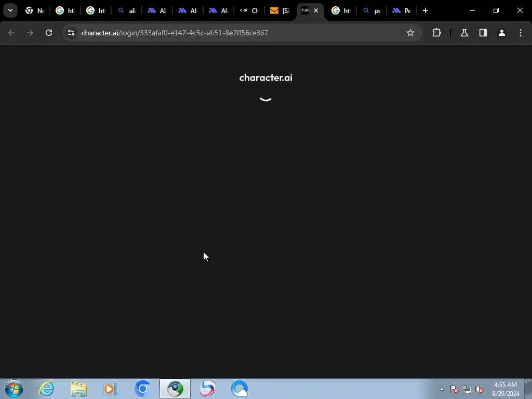Open the c.ai 'Ch' tab

point(249,11)
